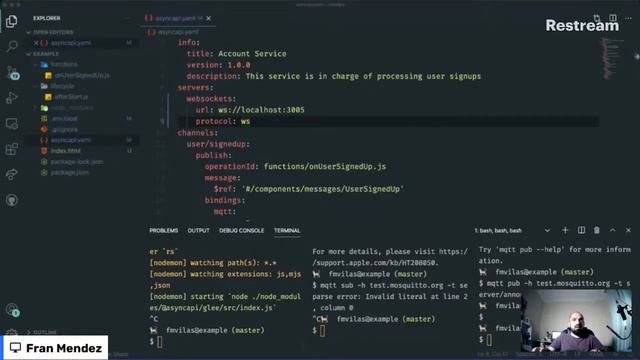Split the terminal using the split icon
The height and width of the screenshot is (360, 640).
[x=581, y=230]
